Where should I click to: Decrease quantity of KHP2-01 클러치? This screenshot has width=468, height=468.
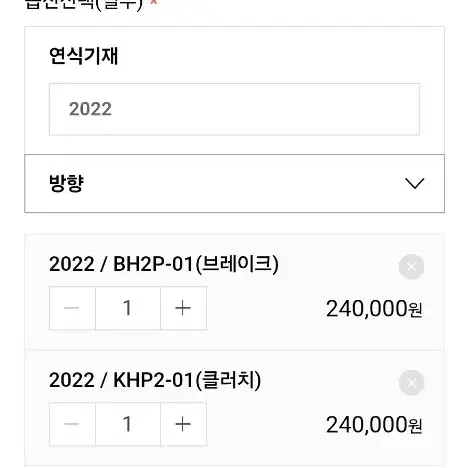pyautogui.click(x=72, y=424)
